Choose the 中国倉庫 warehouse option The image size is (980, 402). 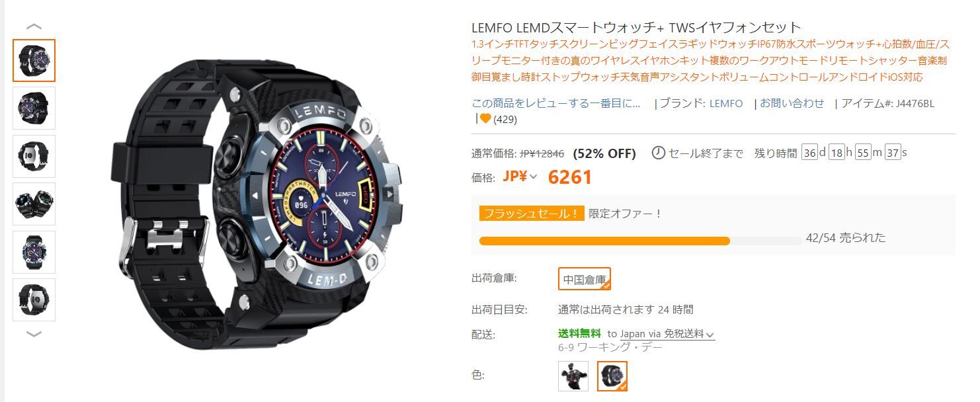coord(585,279)
